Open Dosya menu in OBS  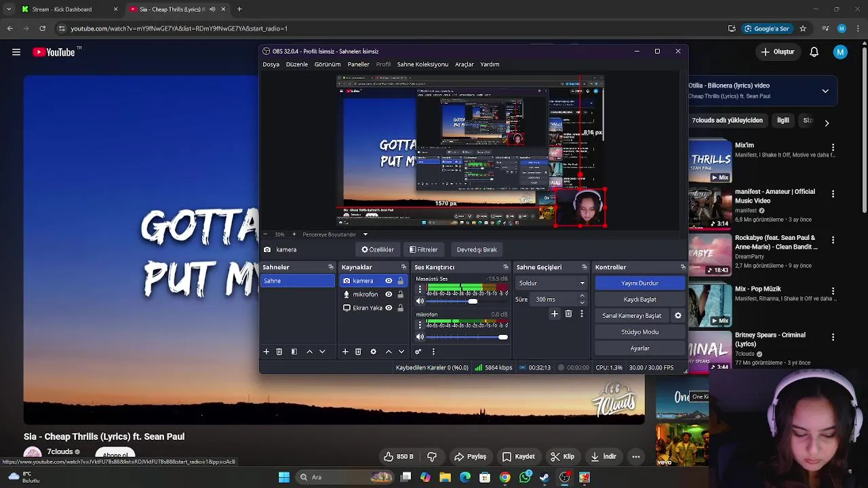pyautogui.click(x=271, y=64)
